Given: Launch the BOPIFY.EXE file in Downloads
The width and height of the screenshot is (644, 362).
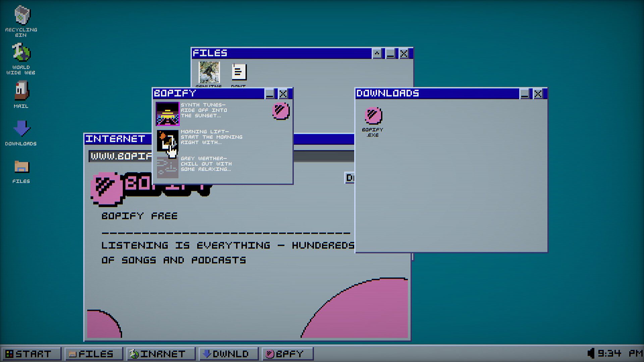Looking at the screenshot, I should [x=373, y=116].
